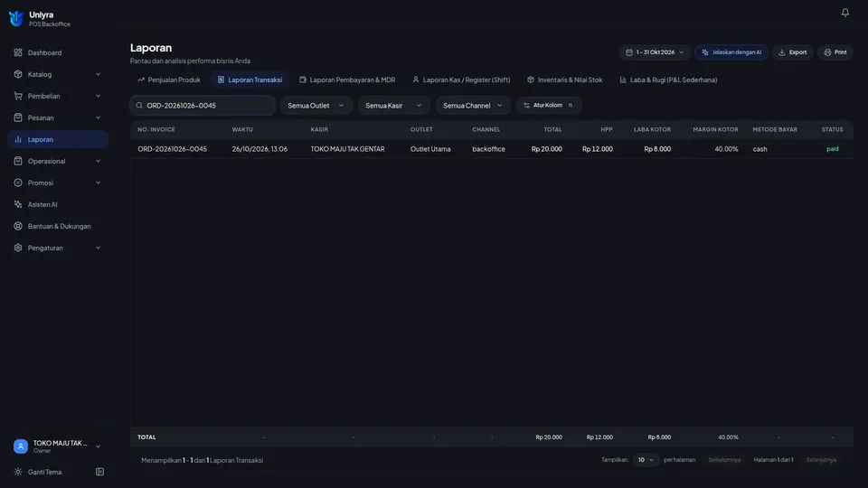Screen dimensions: 868x488
Task: Click invoice ORD-20261026-0045 row cell
Action: (172, 149)
